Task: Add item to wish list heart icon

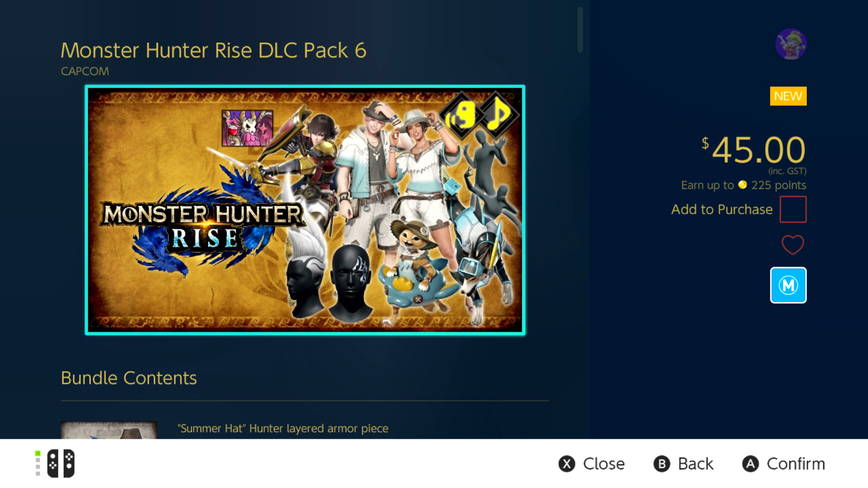Action: point(793,245)
